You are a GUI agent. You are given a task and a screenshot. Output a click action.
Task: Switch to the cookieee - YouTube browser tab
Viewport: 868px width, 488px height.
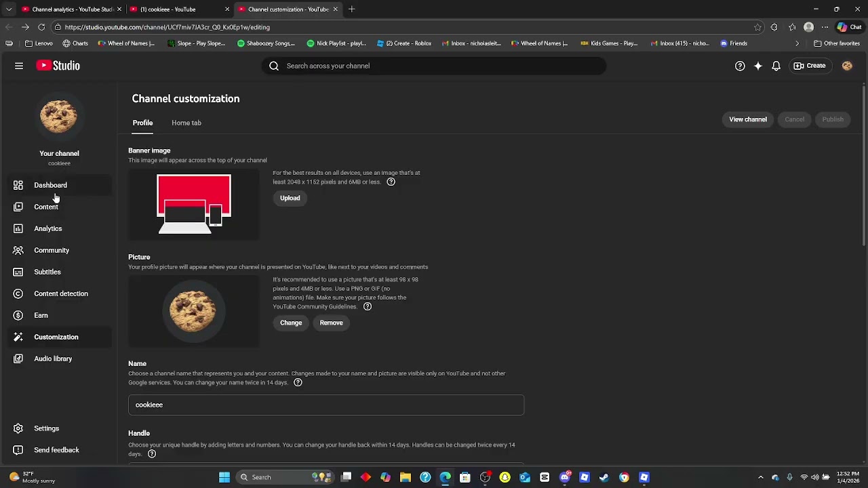[x=178, y=9]
